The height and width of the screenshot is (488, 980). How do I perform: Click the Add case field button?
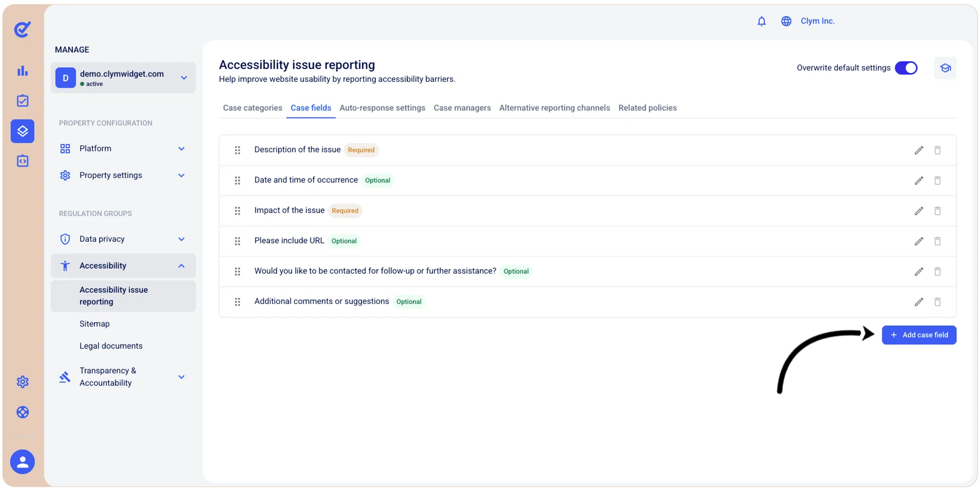919,335
